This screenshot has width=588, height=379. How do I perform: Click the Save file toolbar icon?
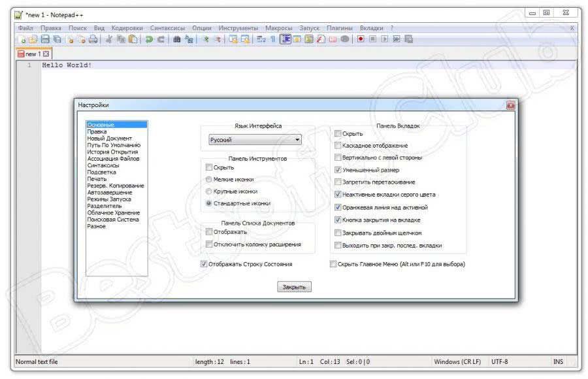tap(45, 40)
